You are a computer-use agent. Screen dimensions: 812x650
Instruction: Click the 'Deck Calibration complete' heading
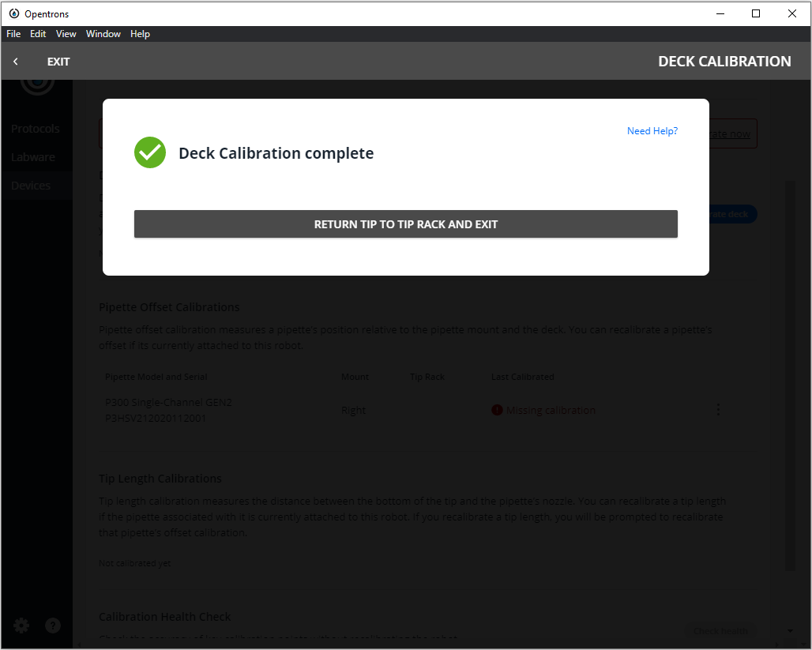[x=276, y=153]
